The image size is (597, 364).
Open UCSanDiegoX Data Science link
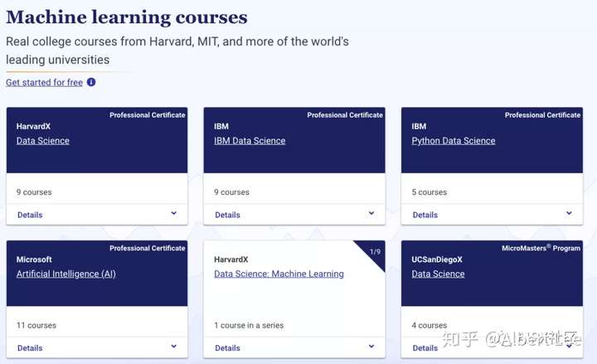coord(438,274)
